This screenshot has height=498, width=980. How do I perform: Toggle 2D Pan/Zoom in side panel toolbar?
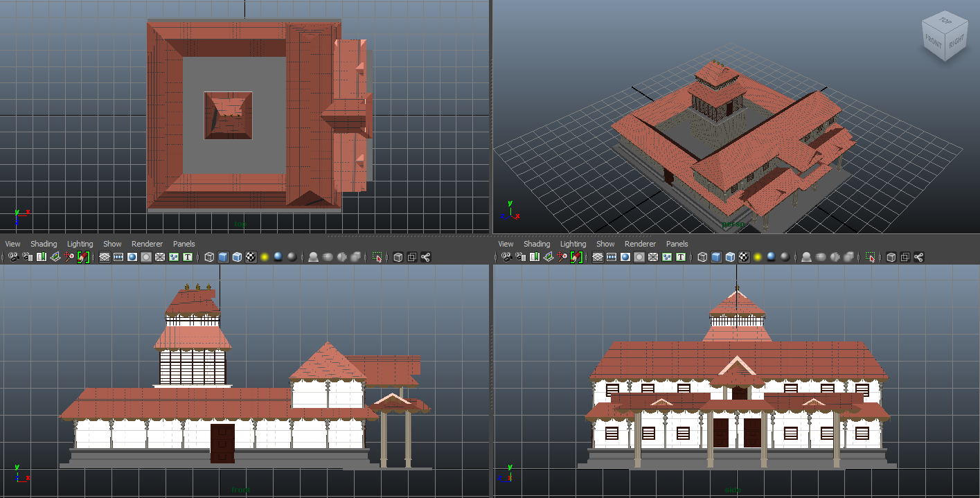pos(562,257)
